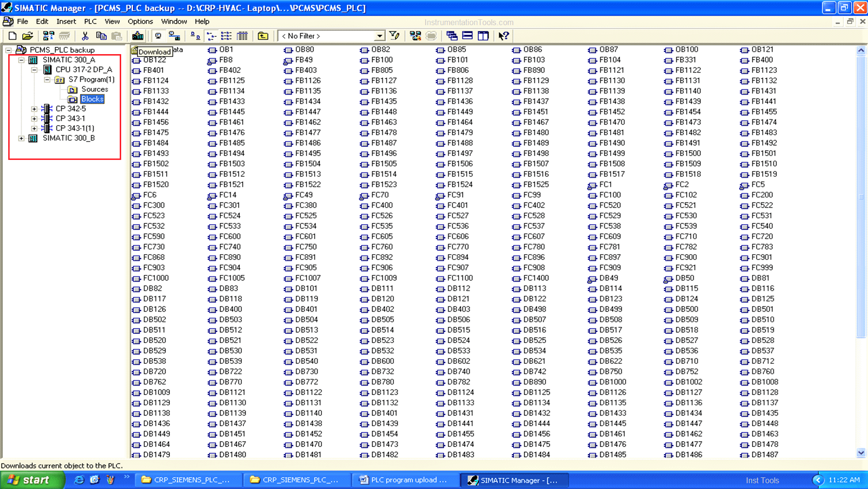Viewport: 868px width, 489px height.
Task: Expand the CP 342-5 node
Action: [x=34, y=109]
